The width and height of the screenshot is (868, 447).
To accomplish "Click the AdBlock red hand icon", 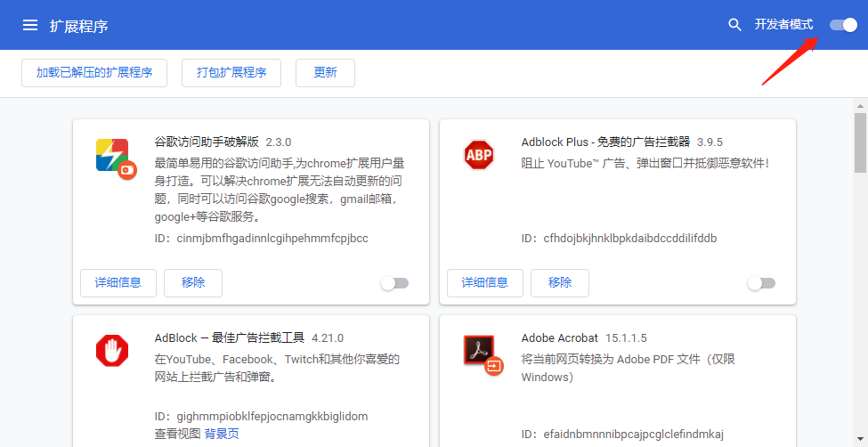I will point(112,351).
